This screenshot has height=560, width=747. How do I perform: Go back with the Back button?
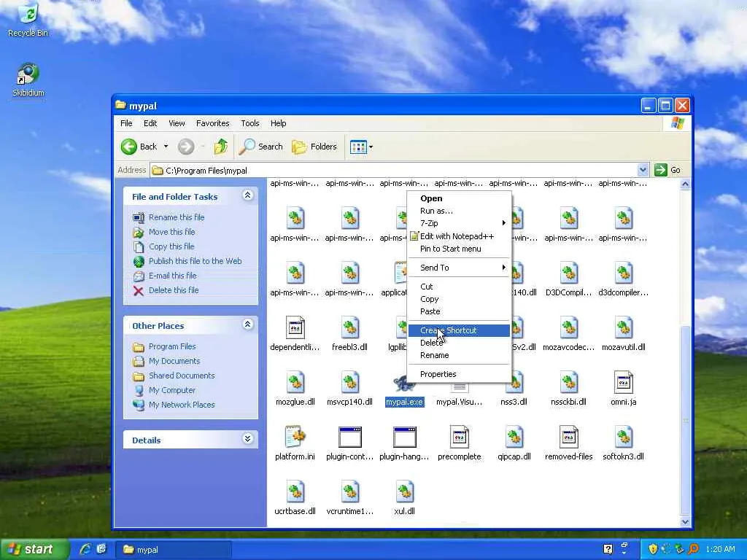[x=139, y=147]
